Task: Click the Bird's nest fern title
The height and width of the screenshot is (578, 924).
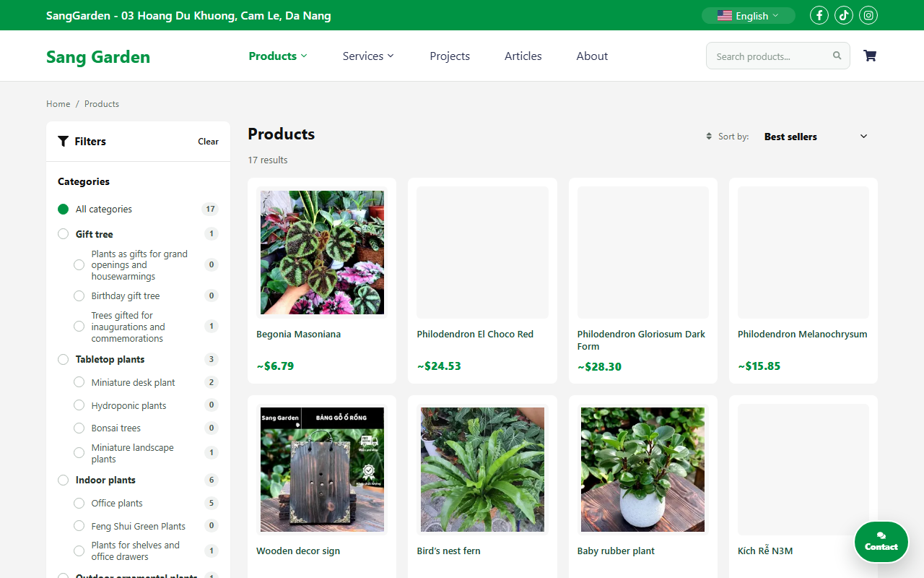Action: tap(448, 551)
